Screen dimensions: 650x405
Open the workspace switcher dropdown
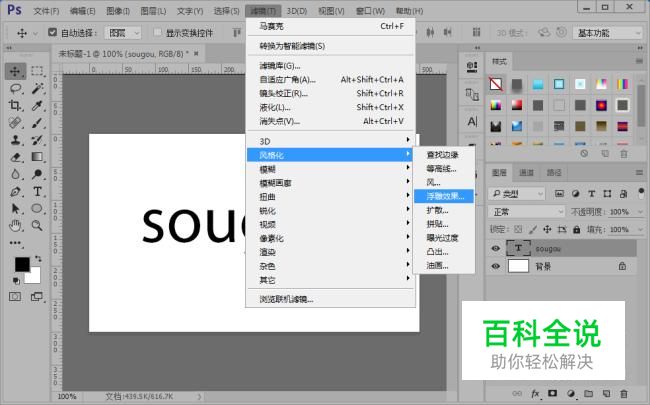click(x=608, y=33)
